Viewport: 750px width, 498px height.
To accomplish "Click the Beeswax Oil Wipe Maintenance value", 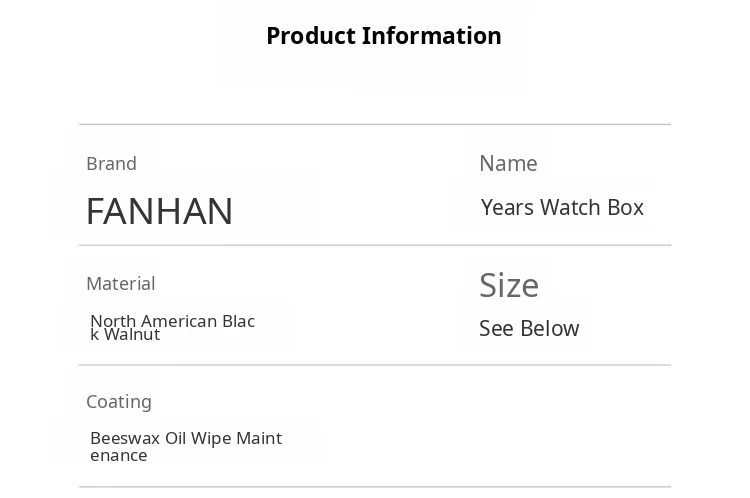I will (186, 446).
